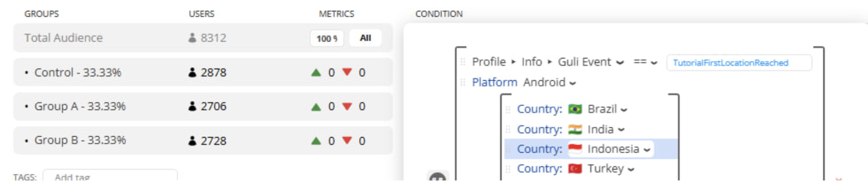Image resolution: width=868 pixels, height=187 pixels.
Task: Click drag handle beside Profile condition row
Action: [x=462, y=62]
